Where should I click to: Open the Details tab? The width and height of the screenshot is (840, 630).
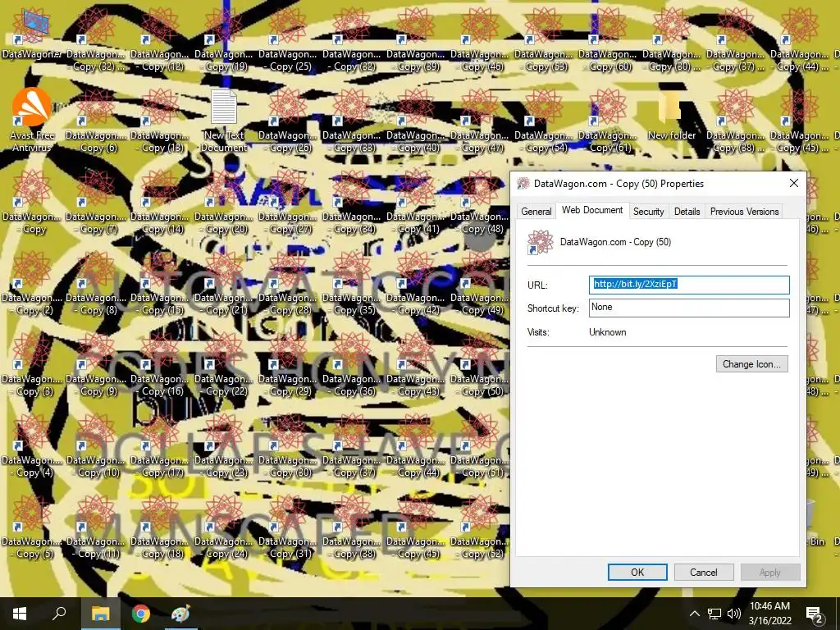click(687, 212)
